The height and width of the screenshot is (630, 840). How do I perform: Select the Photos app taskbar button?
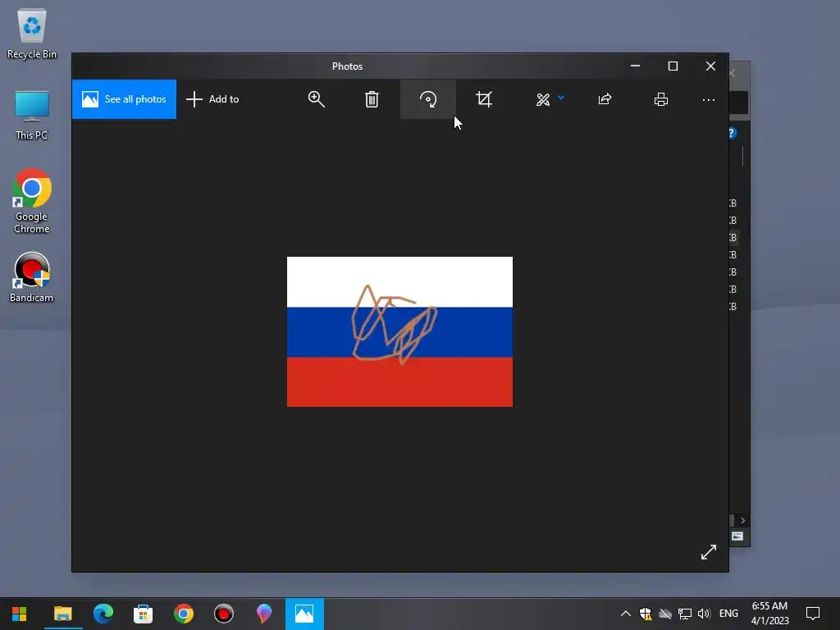click(304, 614)
